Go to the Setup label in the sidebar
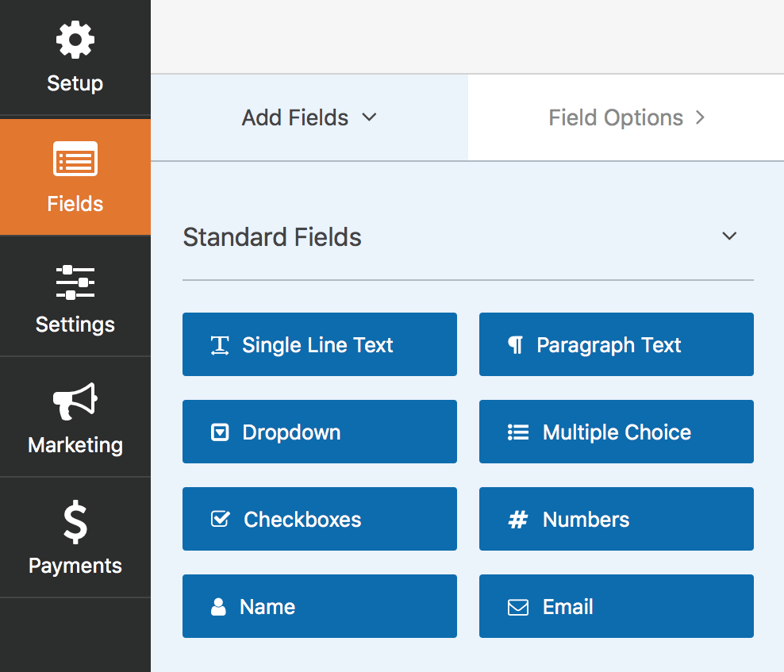The image size is (784, 672). (x=75, y=83)
